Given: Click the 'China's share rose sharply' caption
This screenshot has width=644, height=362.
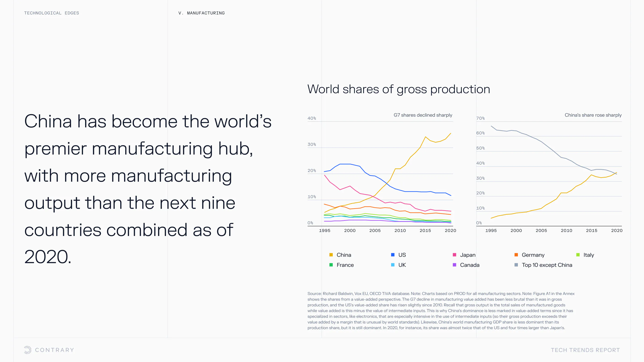Looking at the screenshot, I should [x=593, y=115].
